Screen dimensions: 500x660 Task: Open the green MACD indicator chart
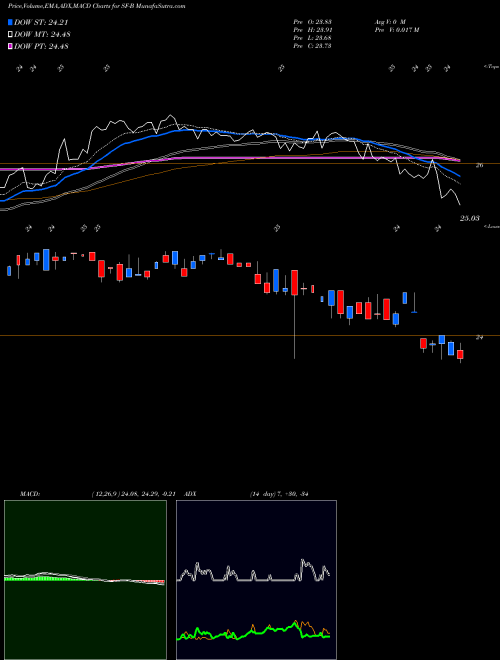[85, 580]
